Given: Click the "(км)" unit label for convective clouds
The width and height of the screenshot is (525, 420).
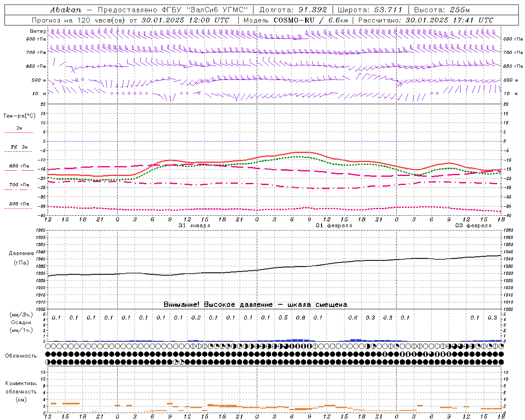Looking at the screenshot, I should coord(21,399).
